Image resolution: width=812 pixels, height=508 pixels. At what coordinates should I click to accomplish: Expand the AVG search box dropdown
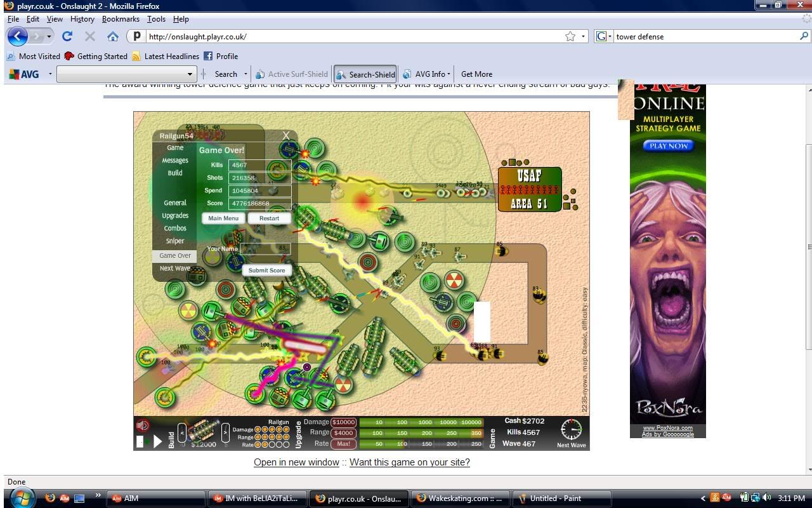coord(189,74)
